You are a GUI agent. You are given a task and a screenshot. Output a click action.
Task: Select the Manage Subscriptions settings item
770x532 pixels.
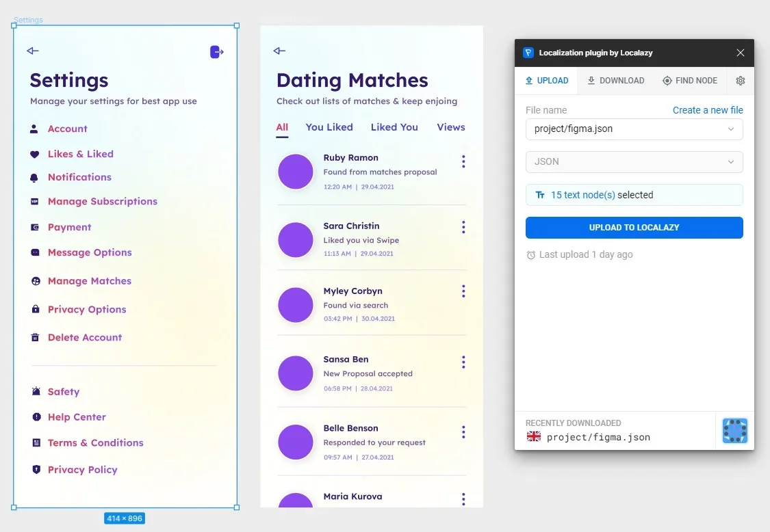click(x=103, y=202)
